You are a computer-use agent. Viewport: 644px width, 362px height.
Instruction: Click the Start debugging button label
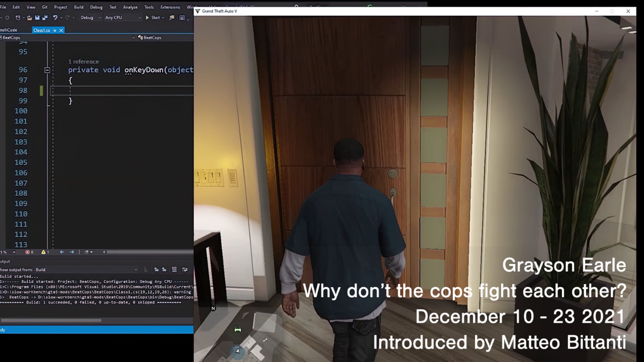click(x=156, y=18)
